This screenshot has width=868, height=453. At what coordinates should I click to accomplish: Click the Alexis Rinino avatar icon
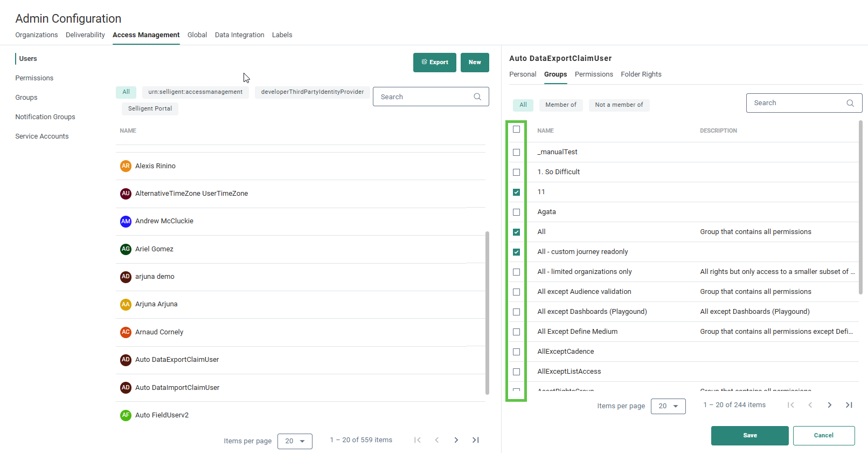126,166
